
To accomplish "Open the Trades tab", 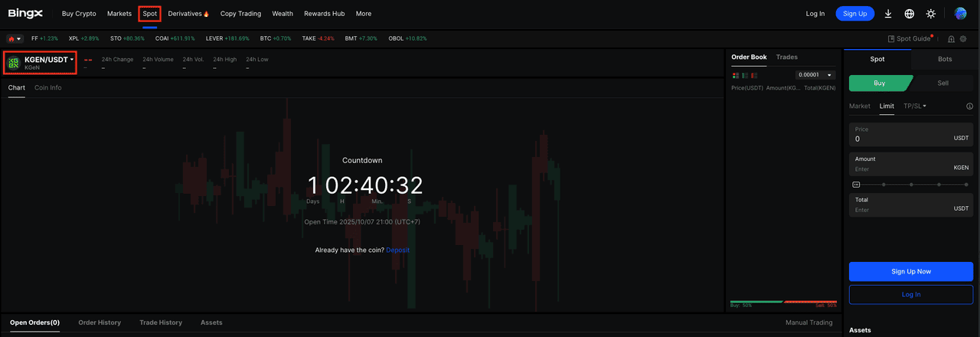I will (x=786, y=57).
